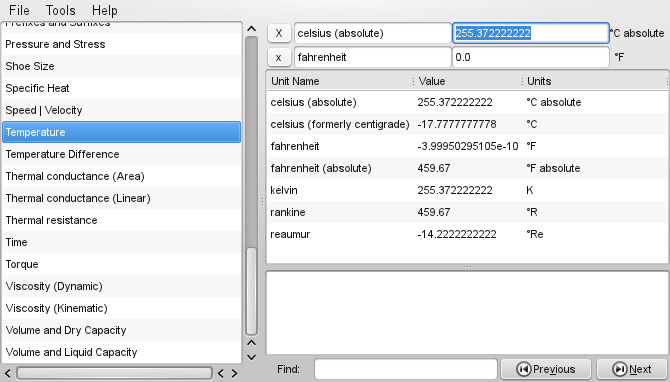Click the Next search button
The height and width of the screenshot is (382, 670).
632,369
